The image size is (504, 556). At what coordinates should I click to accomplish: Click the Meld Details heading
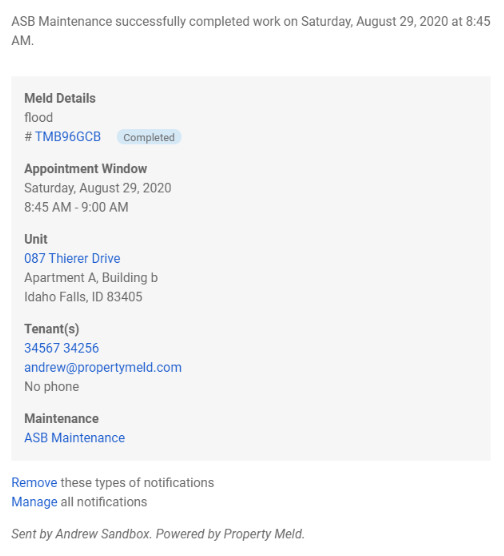click(x=60, y=98)
